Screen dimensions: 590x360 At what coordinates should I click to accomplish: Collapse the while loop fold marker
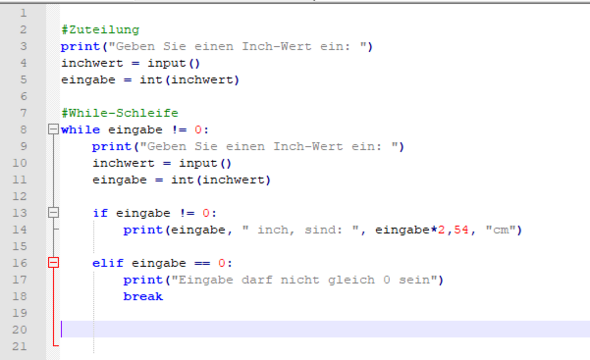pyautogui.click(x=53, y=129)
